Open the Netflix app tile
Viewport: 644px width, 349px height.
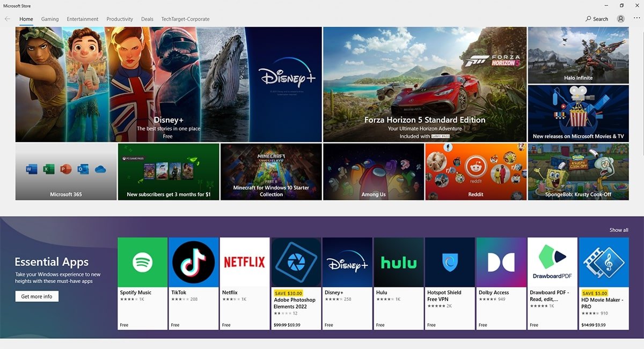[x=245, y=262]
